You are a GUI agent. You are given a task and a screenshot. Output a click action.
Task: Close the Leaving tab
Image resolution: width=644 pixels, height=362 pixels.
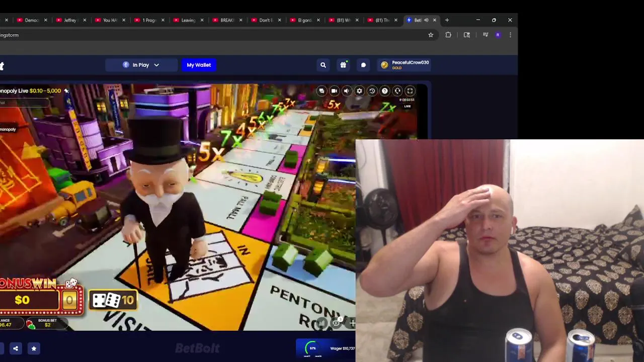[x=202, y=20]
